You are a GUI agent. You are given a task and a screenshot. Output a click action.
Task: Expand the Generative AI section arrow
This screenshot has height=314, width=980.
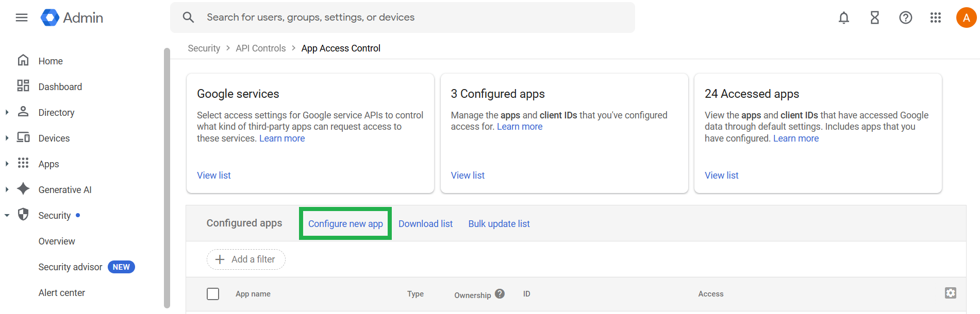tap(7, 189)
